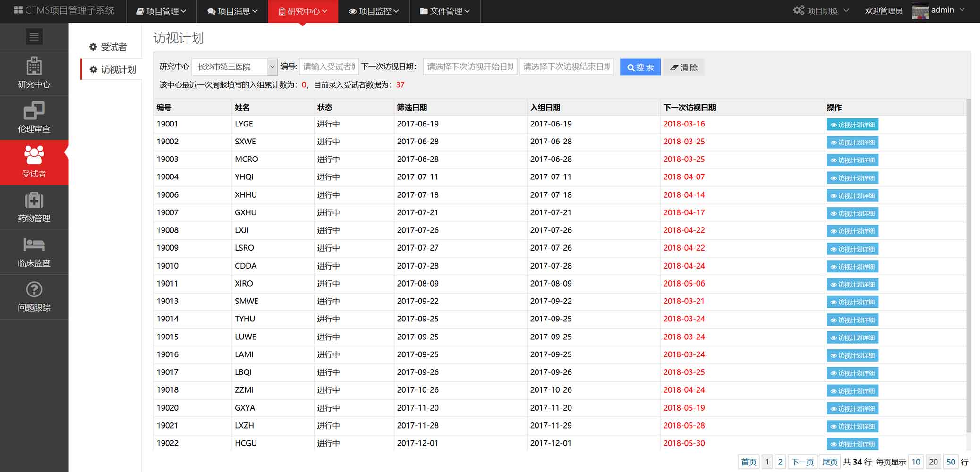980x472 pixels.
Task: Open 文件管理 top menu
Action: 445,11
